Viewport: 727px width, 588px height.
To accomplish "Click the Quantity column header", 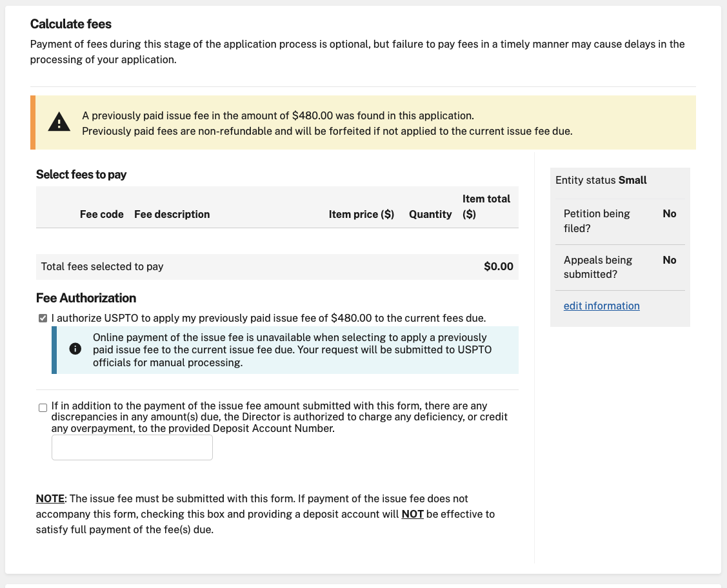I will pyautogui.click(x=430, y=214).
